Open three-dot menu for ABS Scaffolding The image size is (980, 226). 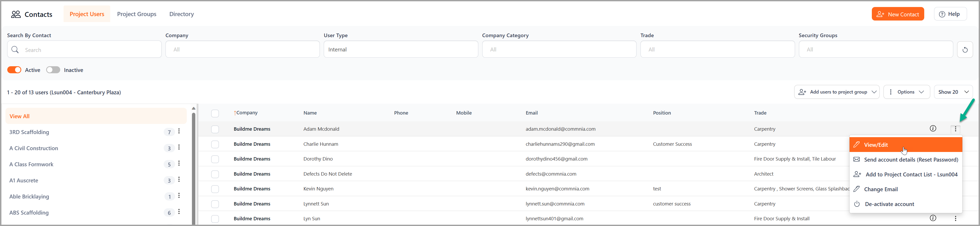(x=179, y=212)
